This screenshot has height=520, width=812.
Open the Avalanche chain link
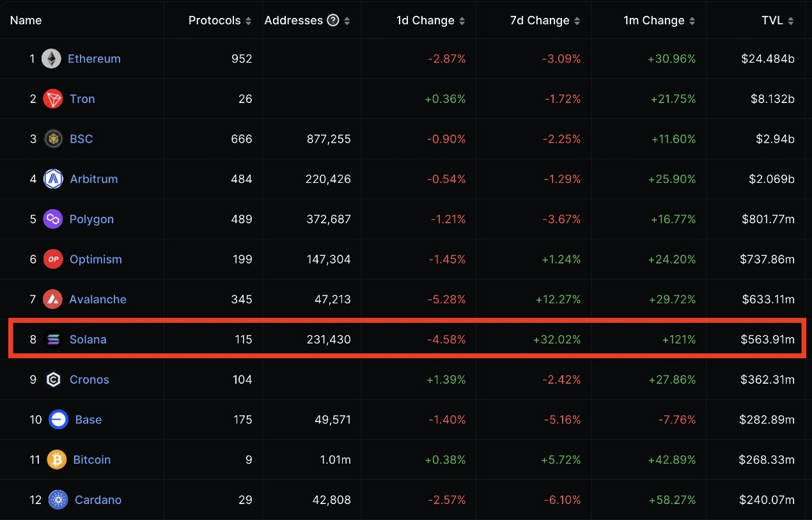point(98,299)
